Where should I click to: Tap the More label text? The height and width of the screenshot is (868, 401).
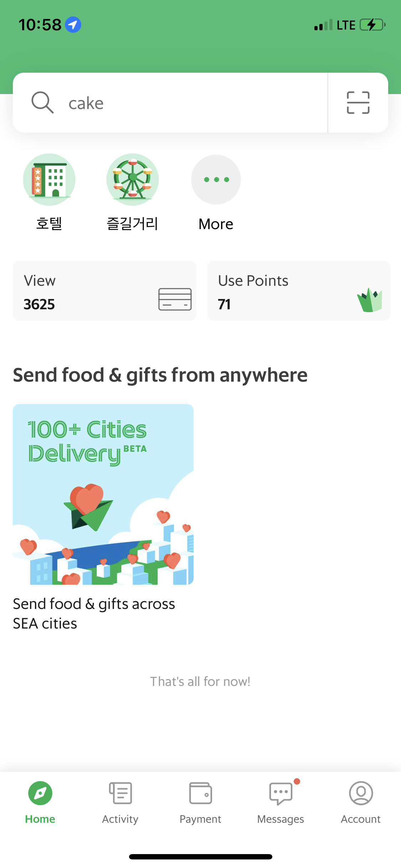point(216,224)
